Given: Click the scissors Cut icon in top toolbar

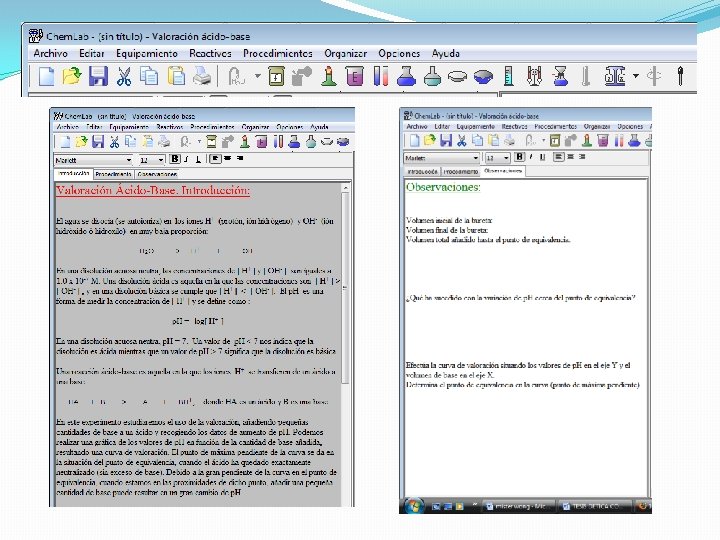Looking at the screenshot, I should 124,76.
